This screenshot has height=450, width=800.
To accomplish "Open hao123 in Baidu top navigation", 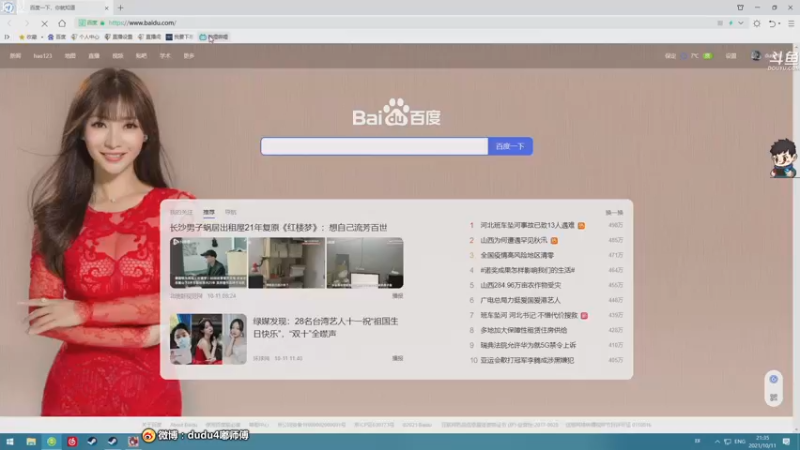I will point(43,56).
